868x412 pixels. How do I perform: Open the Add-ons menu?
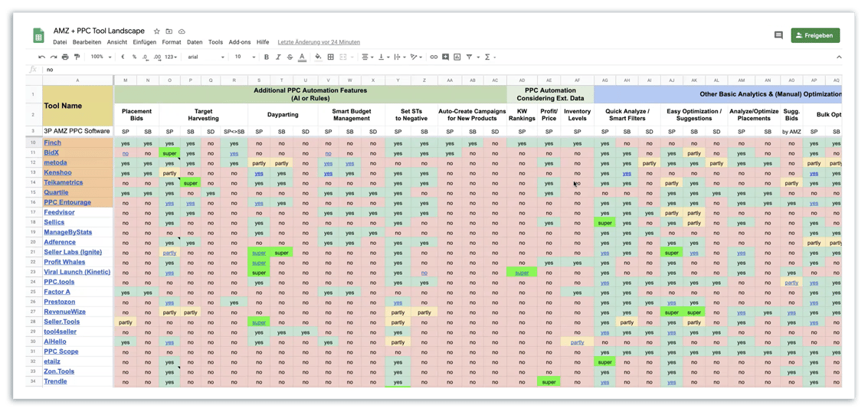(x=240, y=42)
